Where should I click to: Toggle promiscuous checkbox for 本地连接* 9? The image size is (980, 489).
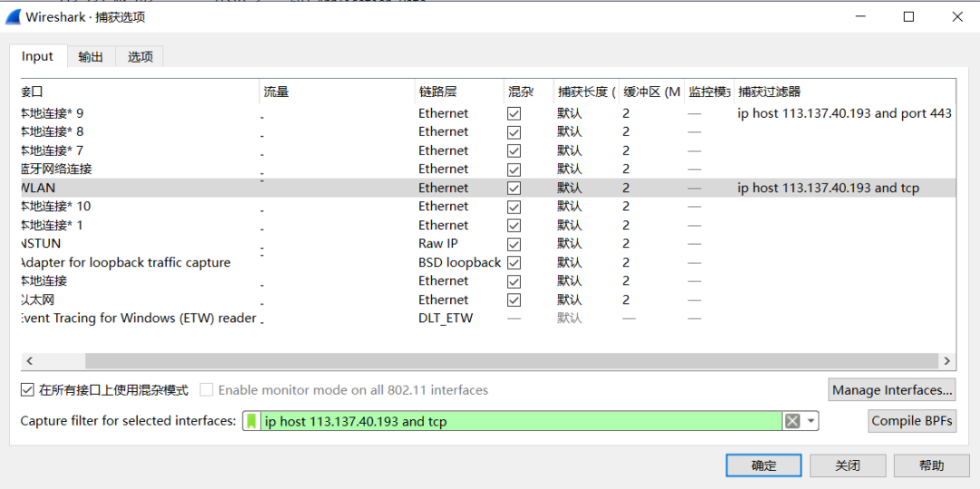(x=514, y=113)
